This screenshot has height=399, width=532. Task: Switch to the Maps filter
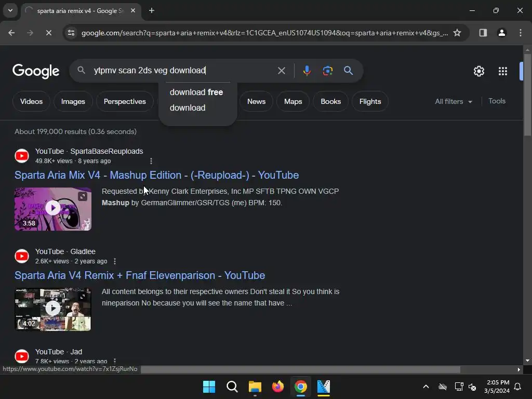click(293, 101)
